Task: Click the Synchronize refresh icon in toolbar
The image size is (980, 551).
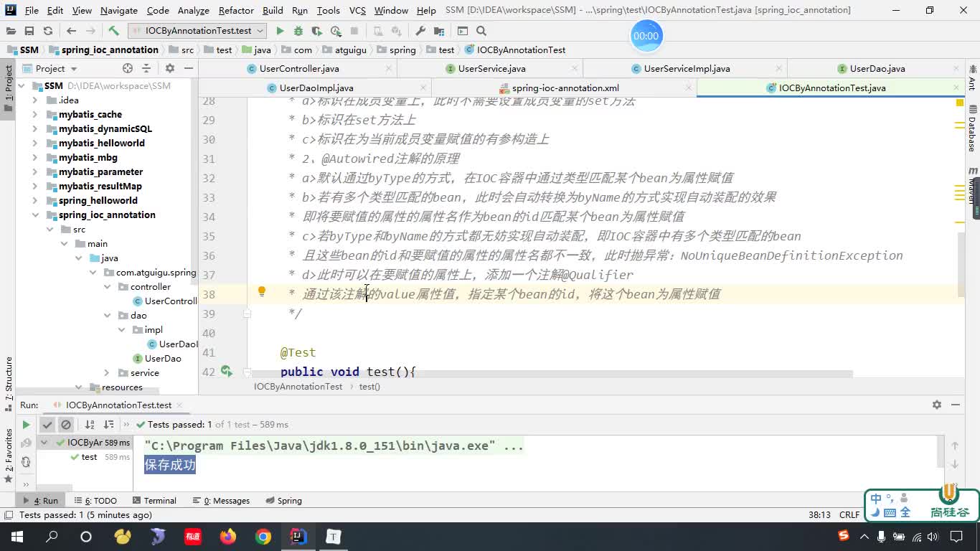Action: (x=47, y=31)
